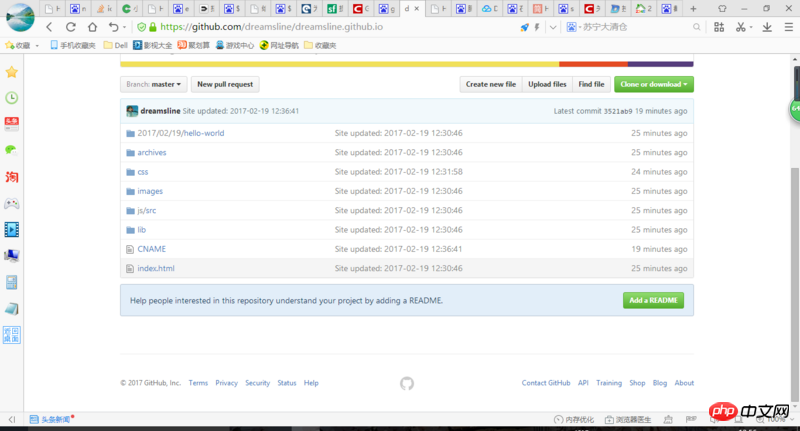Click the user profile avatar at top left
800x431 pixels.
pos(20,16)
